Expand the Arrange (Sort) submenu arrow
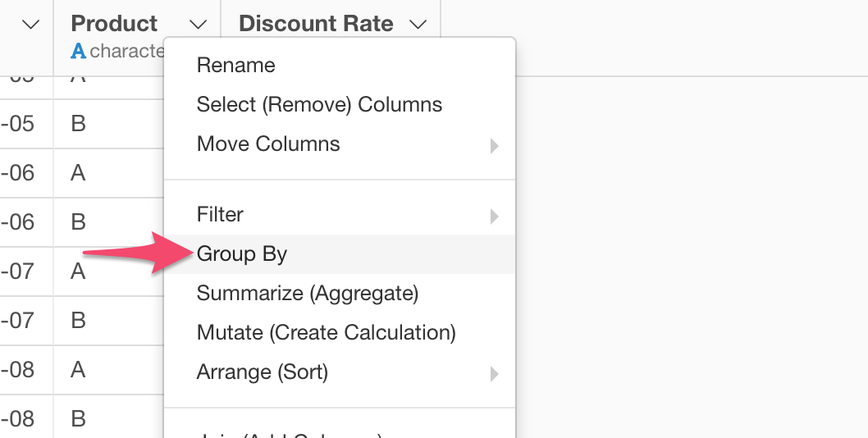This screenshot has height=438, width=868. point(494,374)
